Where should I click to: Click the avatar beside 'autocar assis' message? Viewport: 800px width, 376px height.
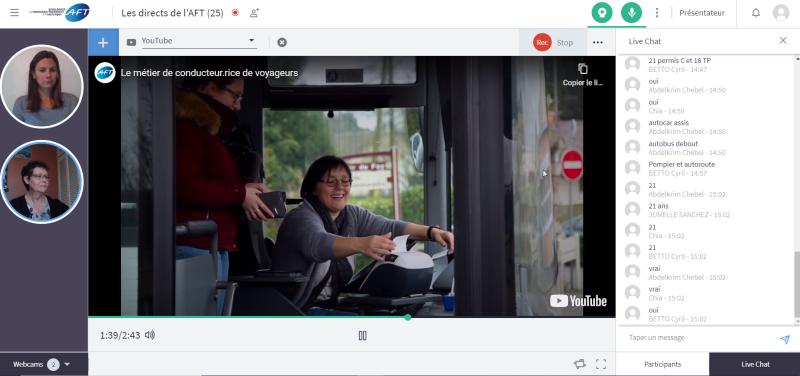click(633, 126)
